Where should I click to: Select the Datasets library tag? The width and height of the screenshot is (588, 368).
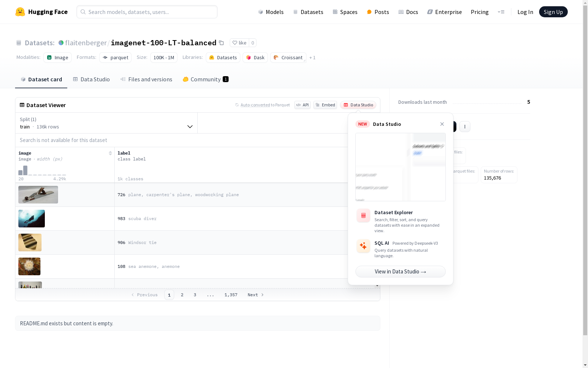[223, 57]
